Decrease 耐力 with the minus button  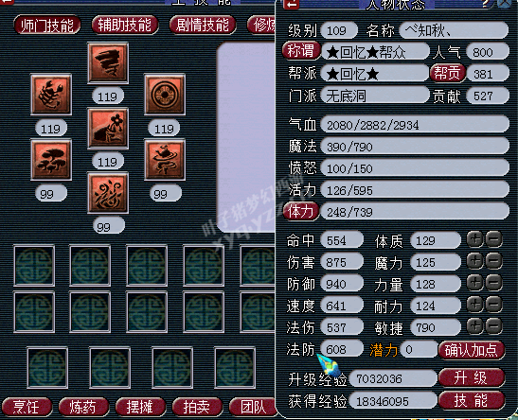click(x=494, y=305)
